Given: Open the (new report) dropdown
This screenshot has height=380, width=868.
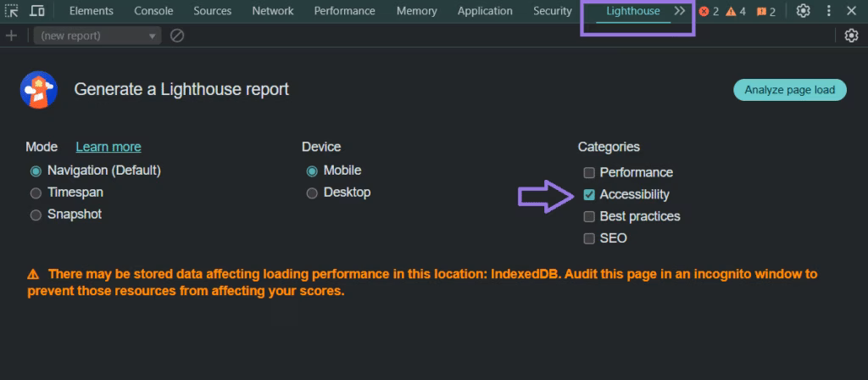Looking at the screenshot, I should click(98, 36).
